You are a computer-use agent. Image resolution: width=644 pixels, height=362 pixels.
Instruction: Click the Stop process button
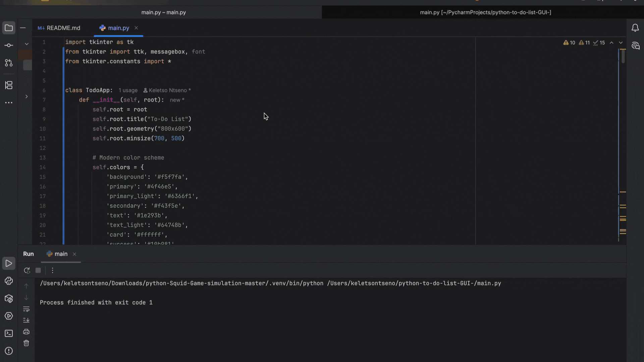[x=38, y=270]
